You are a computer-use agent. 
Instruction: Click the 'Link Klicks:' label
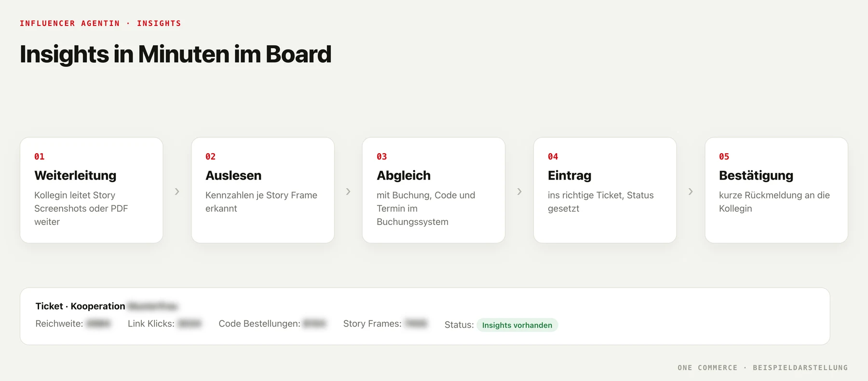pyautogui.click(x=151, y=324)
